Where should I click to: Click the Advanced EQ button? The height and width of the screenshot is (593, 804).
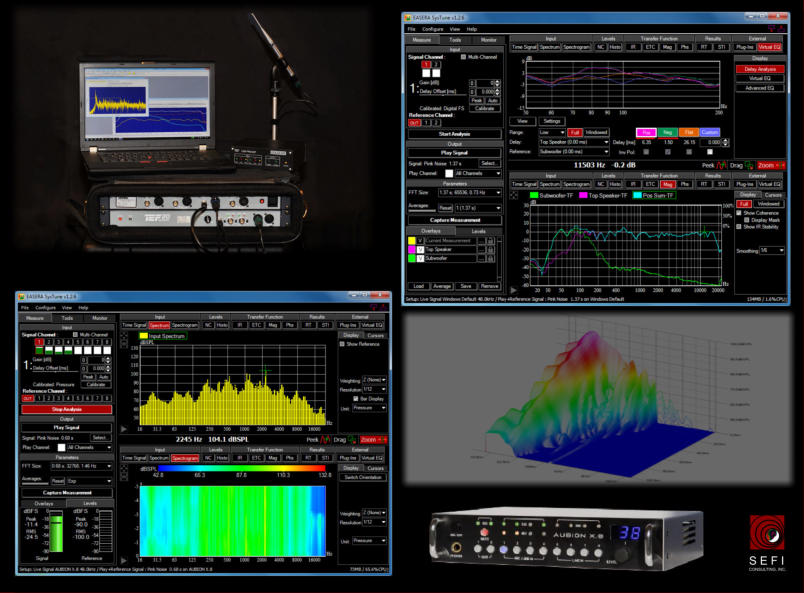pos(759,88)
